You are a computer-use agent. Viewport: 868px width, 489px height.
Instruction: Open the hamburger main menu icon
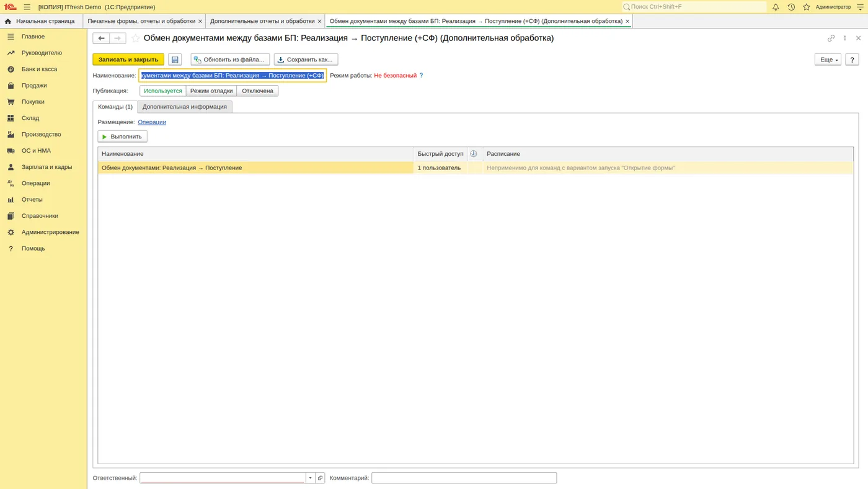(27, 7)
